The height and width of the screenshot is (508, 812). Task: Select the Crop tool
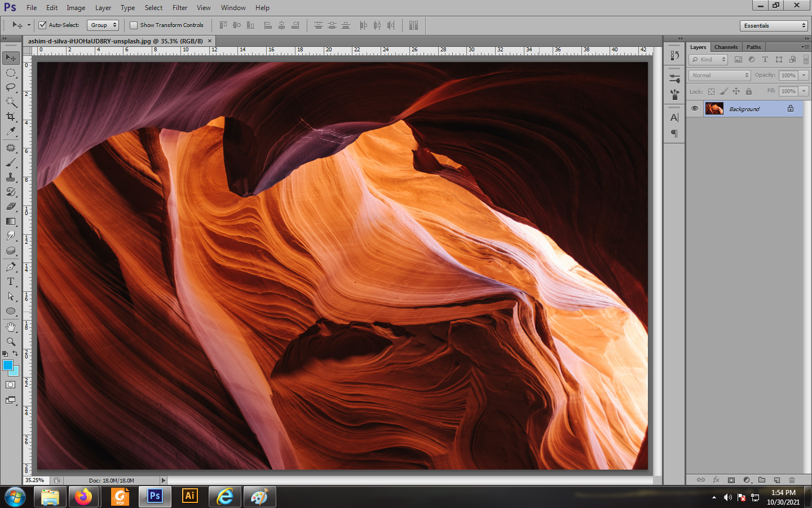(x=11, y=116)
